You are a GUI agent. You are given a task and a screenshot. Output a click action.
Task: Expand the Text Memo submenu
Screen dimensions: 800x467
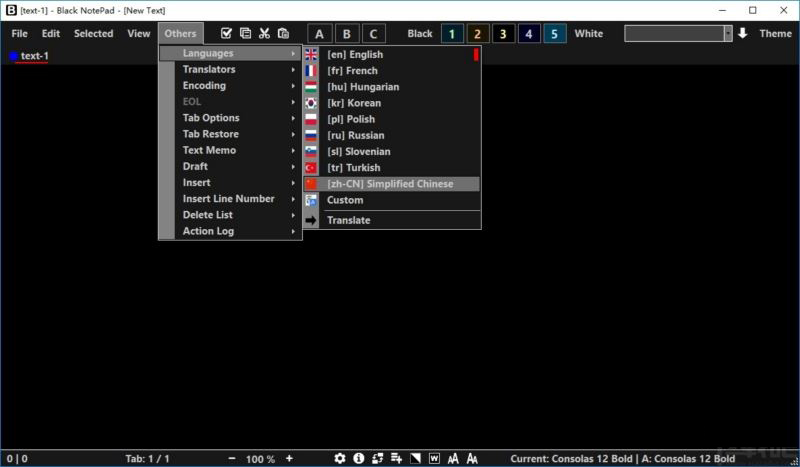231,150
